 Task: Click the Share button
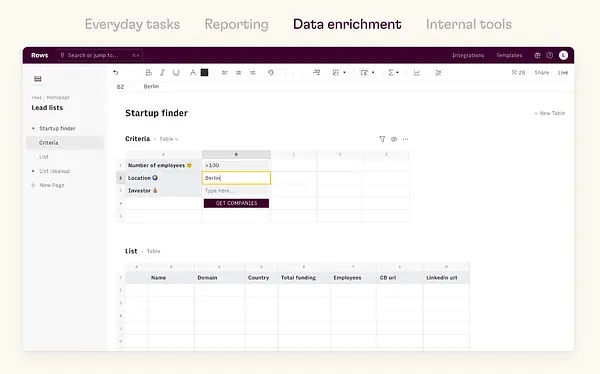[x=541, y=72]
